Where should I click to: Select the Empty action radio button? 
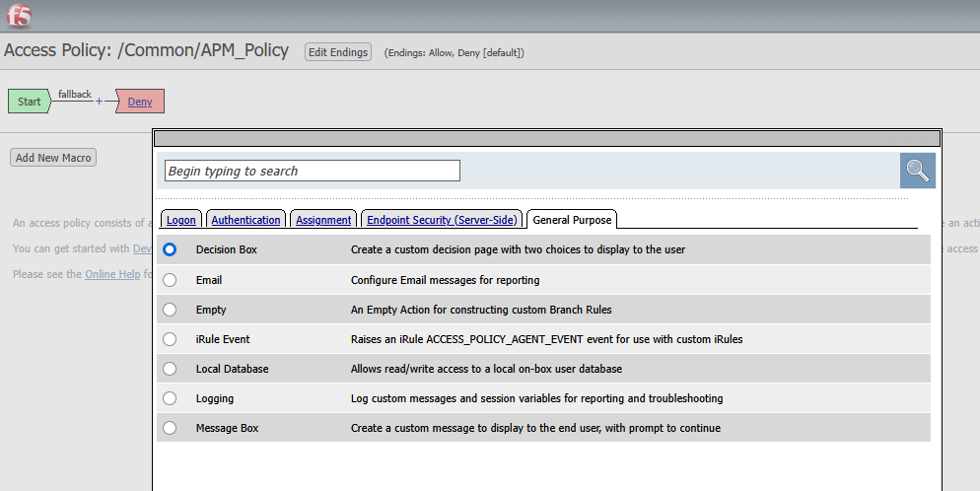point(170,310)
